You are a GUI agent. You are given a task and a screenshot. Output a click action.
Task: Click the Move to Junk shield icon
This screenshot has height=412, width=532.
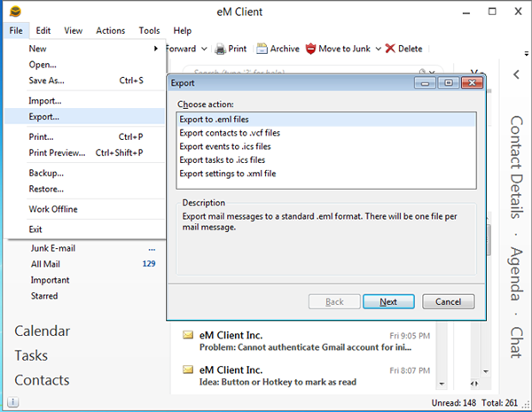coord(310,49)
